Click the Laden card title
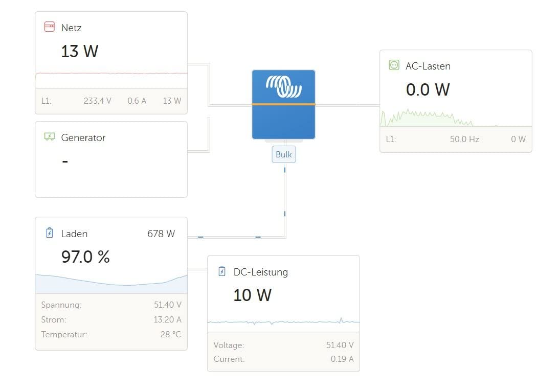This screenshot has height=392, width=559. tap(74, 234)
